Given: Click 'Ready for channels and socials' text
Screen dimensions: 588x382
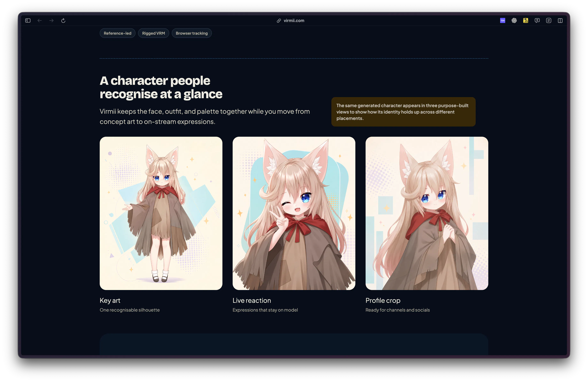Looking at the screenshot, I should pos(398,310).
